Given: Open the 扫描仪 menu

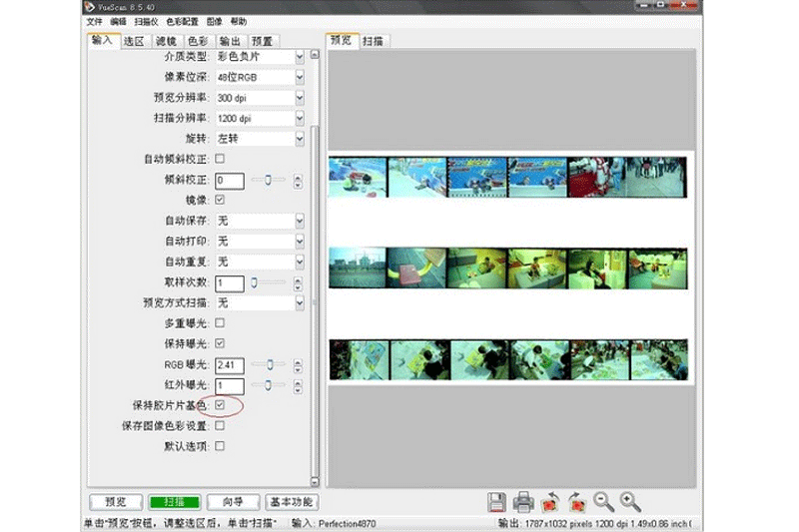Looking at the screenshot, I should 145,21.
